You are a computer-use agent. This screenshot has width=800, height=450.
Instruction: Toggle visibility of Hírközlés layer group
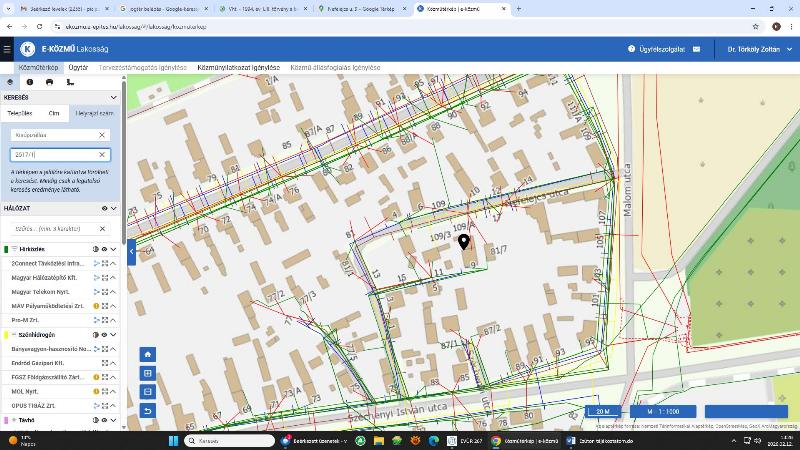(x=104, y=249)
